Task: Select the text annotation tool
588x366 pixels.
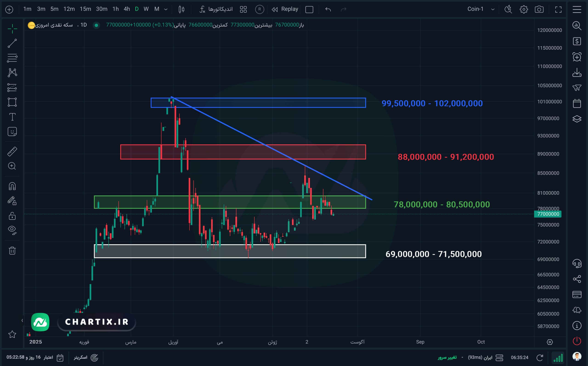Action: 12,117
